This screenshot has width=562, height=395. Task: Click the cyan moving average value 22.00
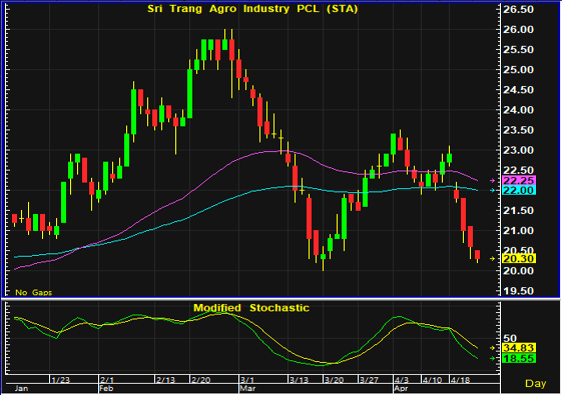(519, 190)
